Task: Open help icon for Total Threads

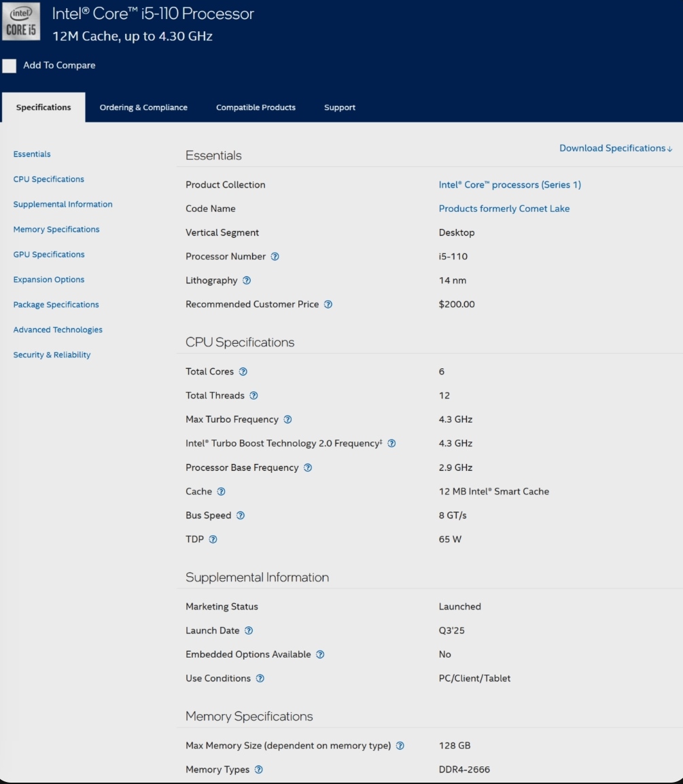Action: coord(254,395)
